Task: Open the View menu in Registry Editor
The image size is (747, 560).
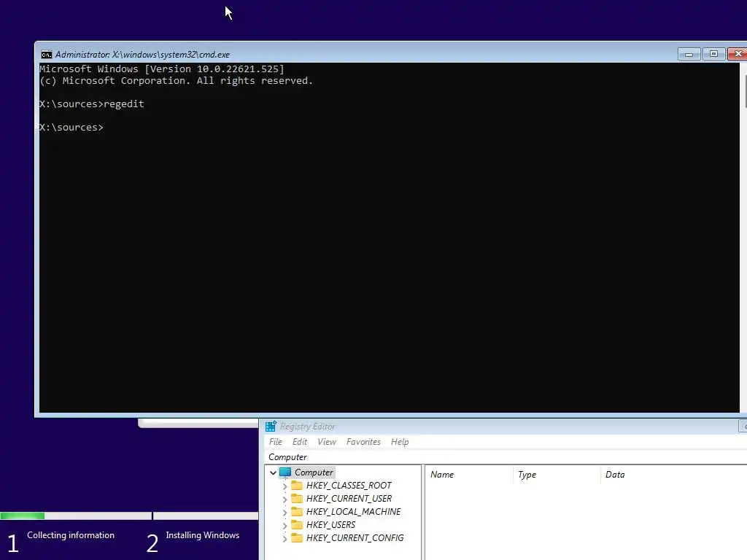Action: pos(327,442)
